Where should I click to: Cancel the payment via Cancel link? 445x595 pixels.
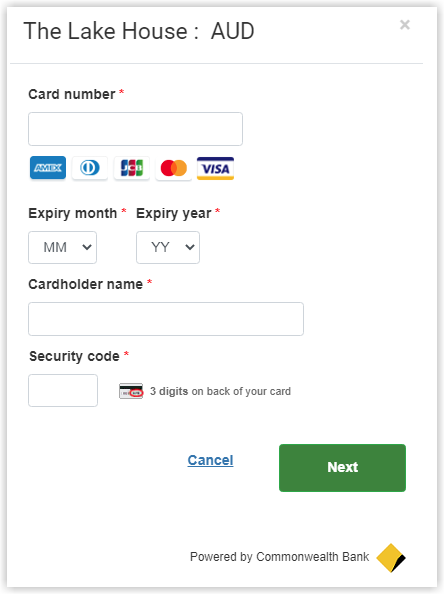pos(211,460)
